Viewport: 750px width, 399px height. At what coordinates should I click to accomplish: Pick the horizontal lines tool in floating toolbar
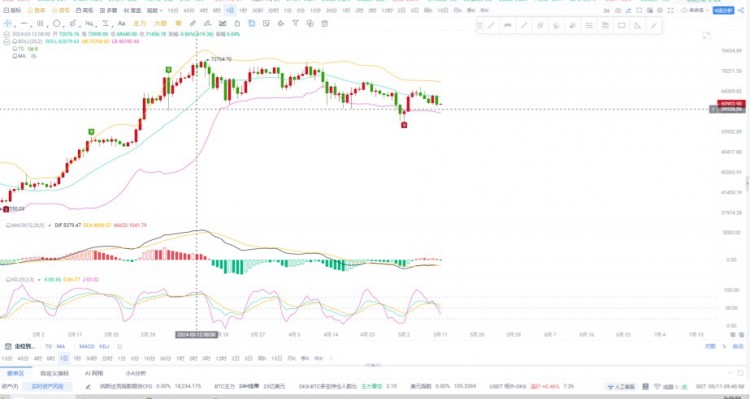click(x=589, y=26)
